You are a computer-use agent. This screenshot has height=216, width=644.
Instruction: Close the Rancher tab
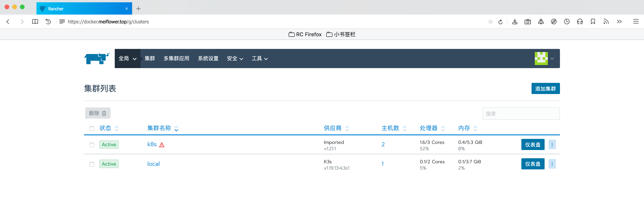[126, 9]
